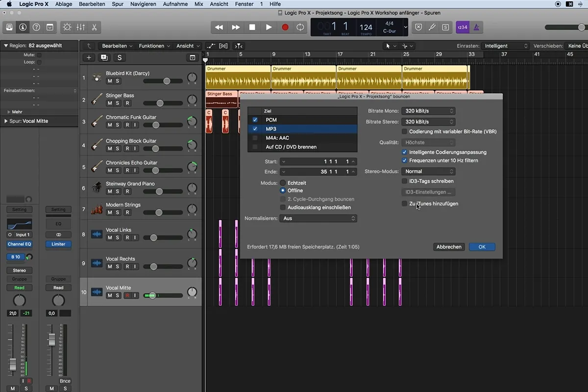Viewport: 588px width, 392px height.
Task: Open the Funktionen dropdown in tracks area
Action: (154, 46)
